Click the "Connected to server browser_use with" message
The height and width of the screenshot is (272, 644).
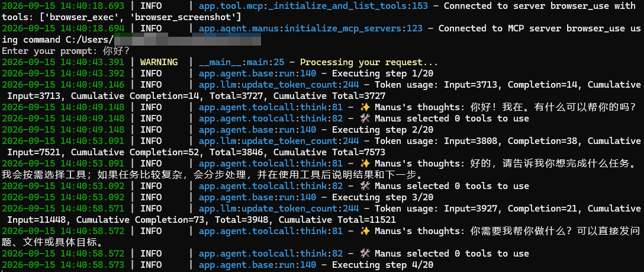[x=540, y=6]
